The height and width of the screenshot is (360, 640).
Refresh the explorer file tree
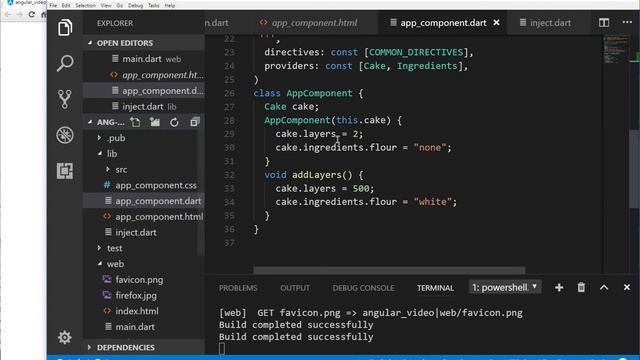174,122
